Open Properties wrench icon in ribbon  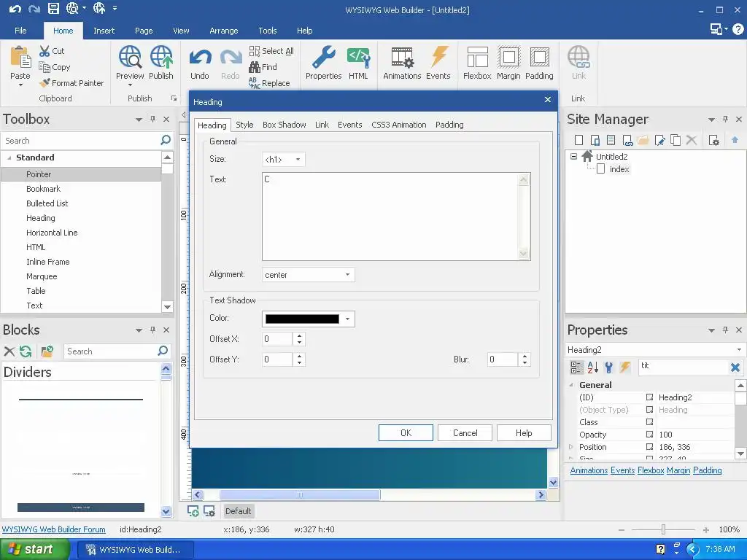(x=323, y=57)
